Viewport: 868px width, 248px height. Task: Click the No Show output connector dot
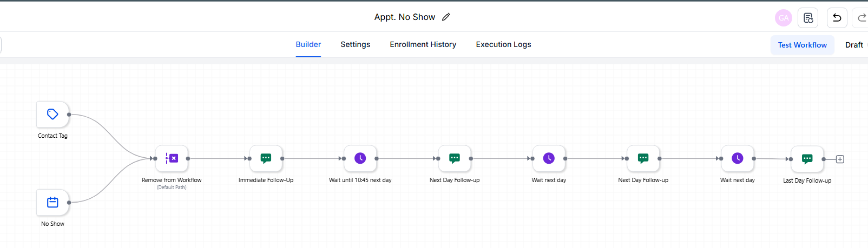point(69,203)
